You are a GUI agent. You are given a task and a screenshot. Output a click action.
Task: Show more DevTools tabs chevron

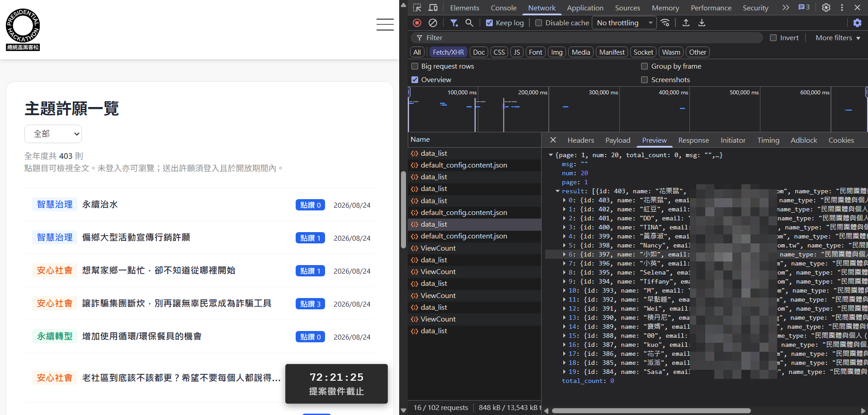coord(786,8)
